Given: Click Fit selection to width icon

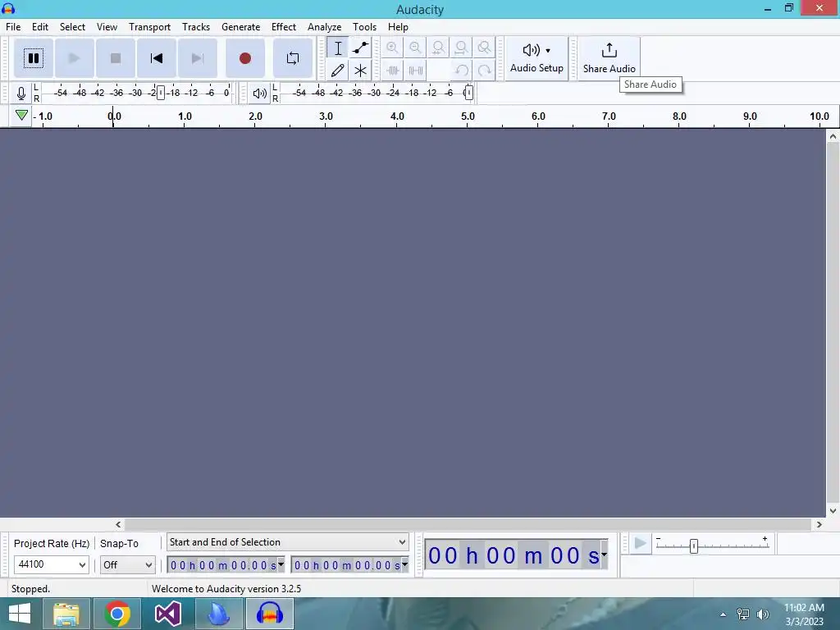Looking at the screenshot, I should click(438, 48).
